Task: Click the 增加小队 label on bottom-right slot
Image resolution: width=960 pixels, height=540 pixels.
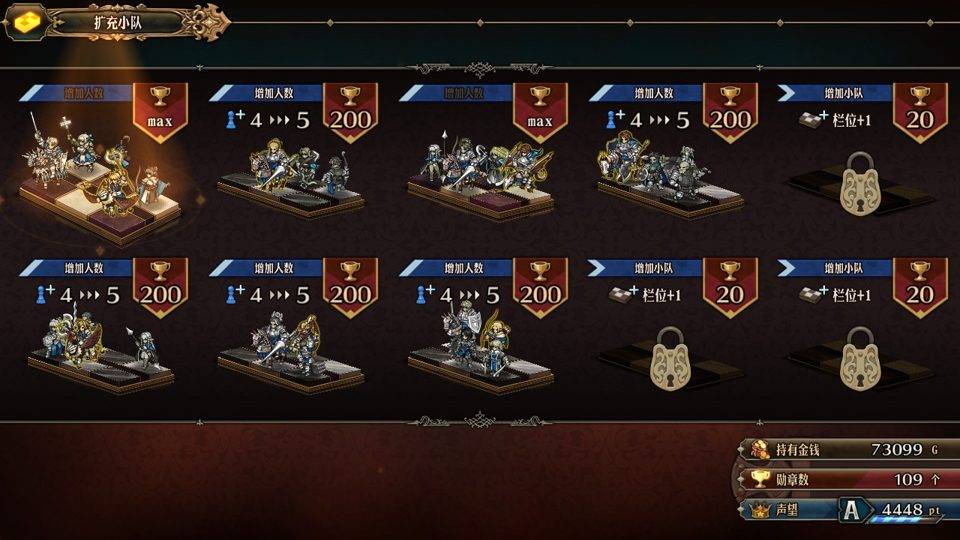Action: click(843, 268)
